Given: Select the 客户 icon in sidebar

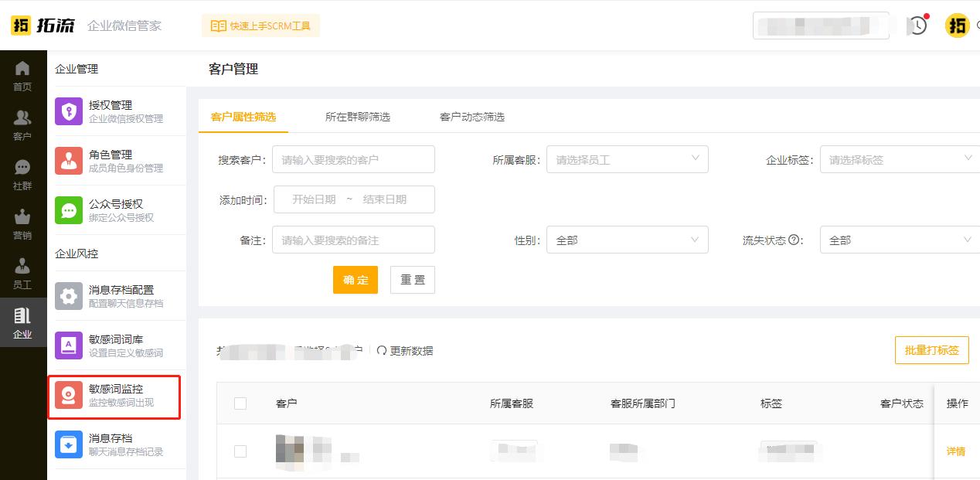Looking at the screenshot, I should tap(23, 124).
